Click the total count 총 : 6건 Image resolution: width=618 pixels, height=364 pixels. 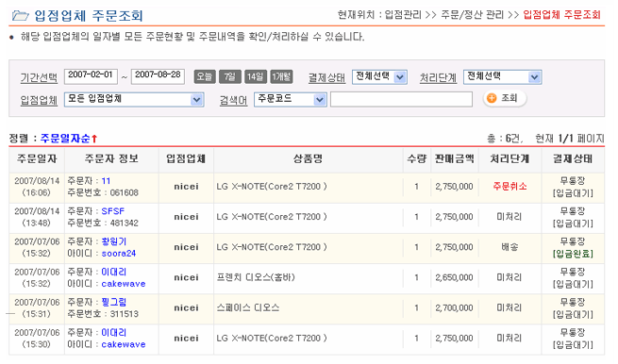pyautogui.click(x=505, y=139)
